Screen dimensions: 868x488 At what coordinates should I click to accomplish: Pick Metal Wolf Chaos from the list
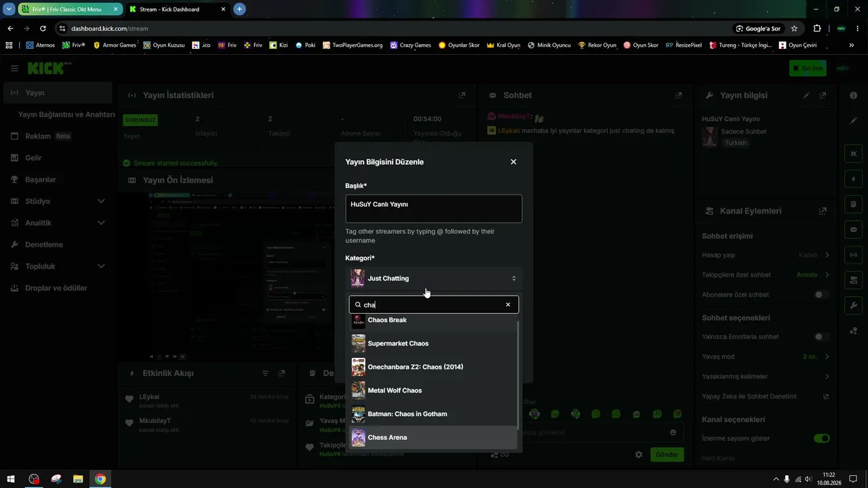pos(433,390)
